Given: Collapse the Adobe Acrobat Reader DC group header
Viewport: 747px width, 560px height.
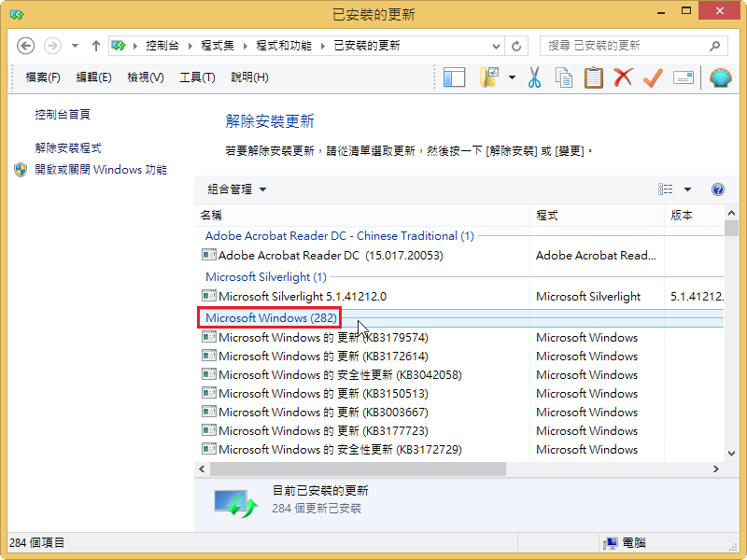Looking at the screenshot, I should [x=339, y=236].
